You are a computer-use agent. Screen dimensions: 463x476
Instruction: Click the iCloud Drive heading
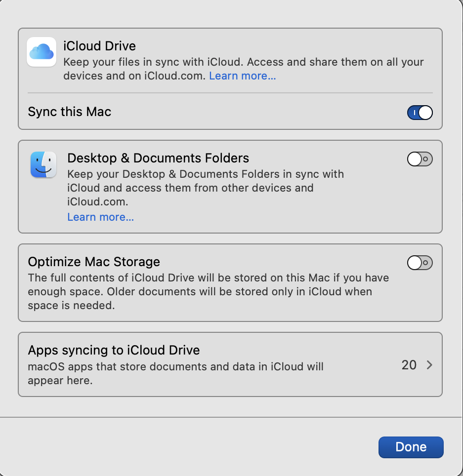coord(100,46)
